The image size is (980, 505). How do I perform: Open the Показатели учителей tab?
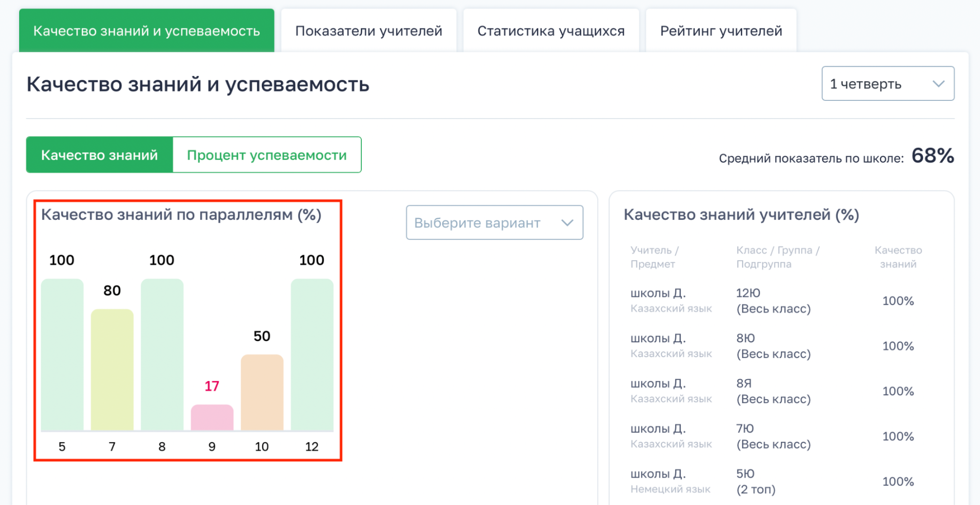click(x=368, y=31)
